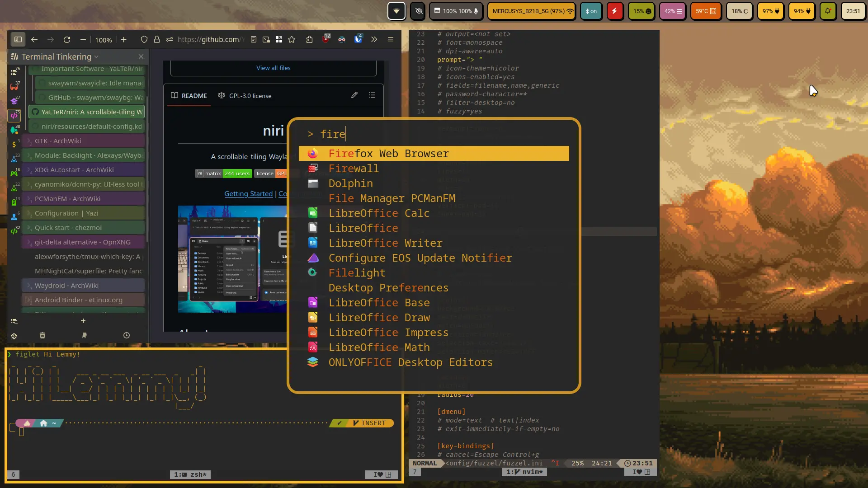Select the active code panel icon marked 75
Screen dimensions: 868x488
(x=14, y=115)
